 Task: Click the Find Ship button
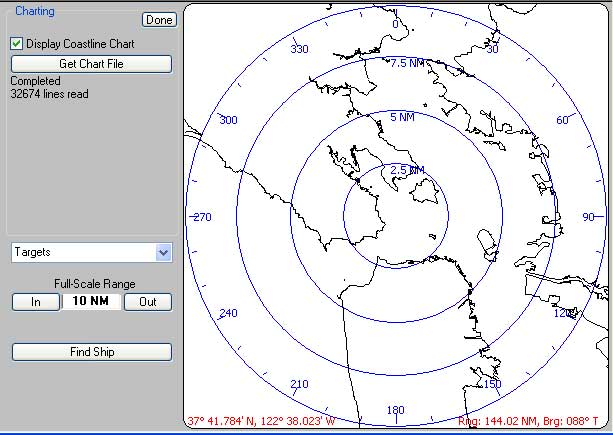click(x=92, y=352)
